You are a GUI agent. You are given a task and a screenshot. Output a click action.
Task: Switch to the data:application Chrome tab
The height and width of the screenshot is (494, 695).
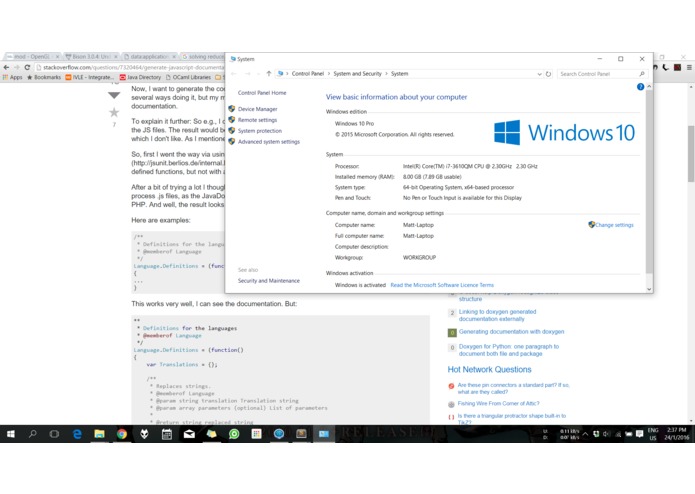[149, 57]
